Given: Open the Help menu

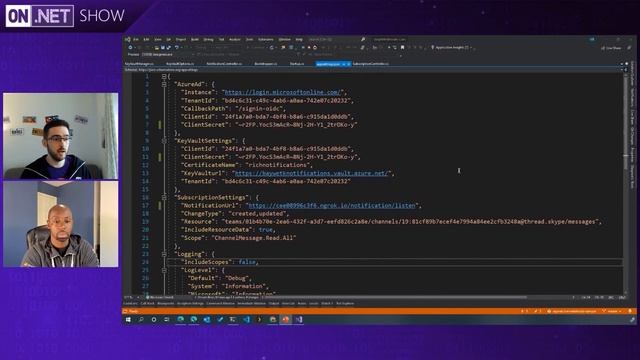Looking at the screenshot, I should (299, 40).
